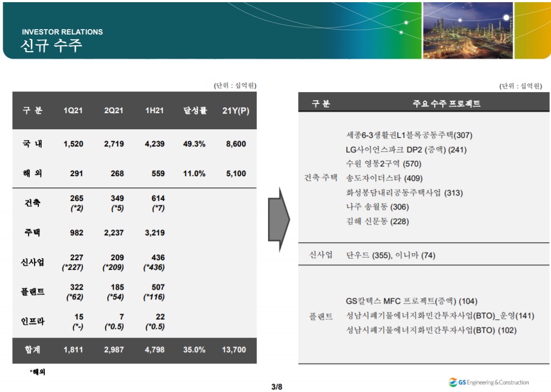Viewport: 551px width, 392px height.
Task: Select 수원 영통2구역 (570) project line
Action: 384,164
